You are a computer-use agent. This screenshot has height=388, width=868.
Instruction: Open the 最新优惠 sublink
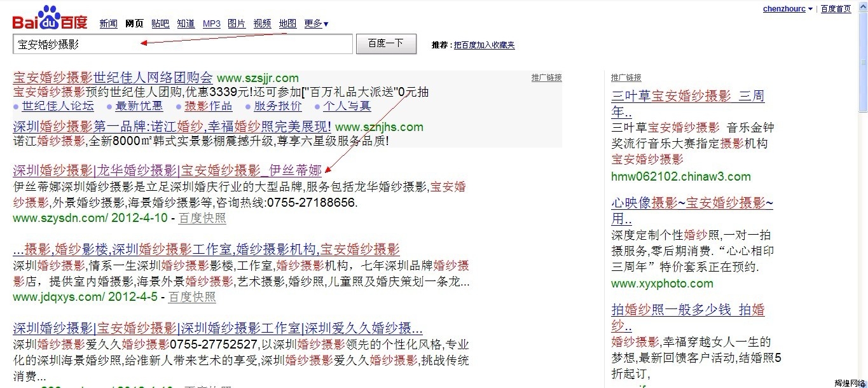pyautogui.click(x=139, y=106)
